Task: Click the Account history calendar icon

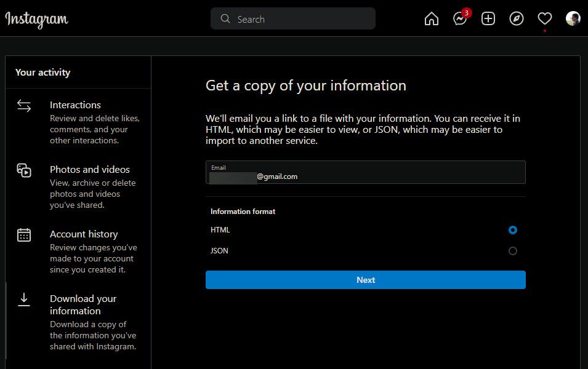Action: tap(24, 235)
